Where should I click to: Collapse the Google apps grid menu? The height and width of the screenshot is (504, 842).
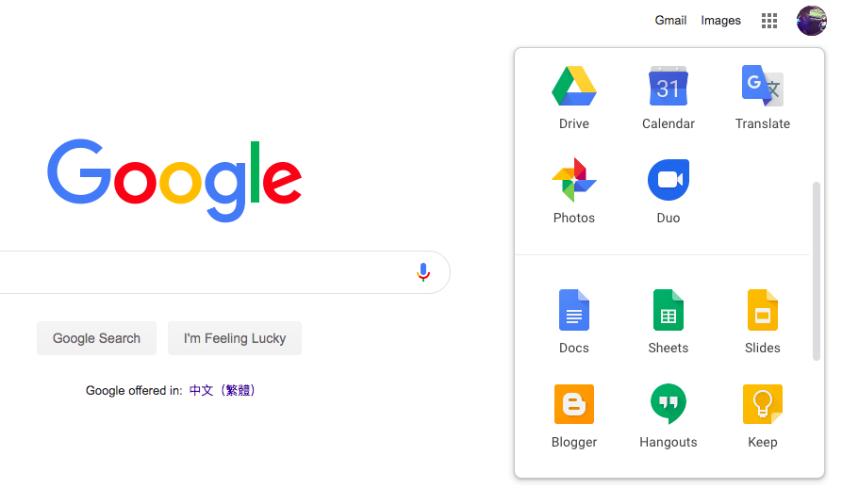point(769,21)
